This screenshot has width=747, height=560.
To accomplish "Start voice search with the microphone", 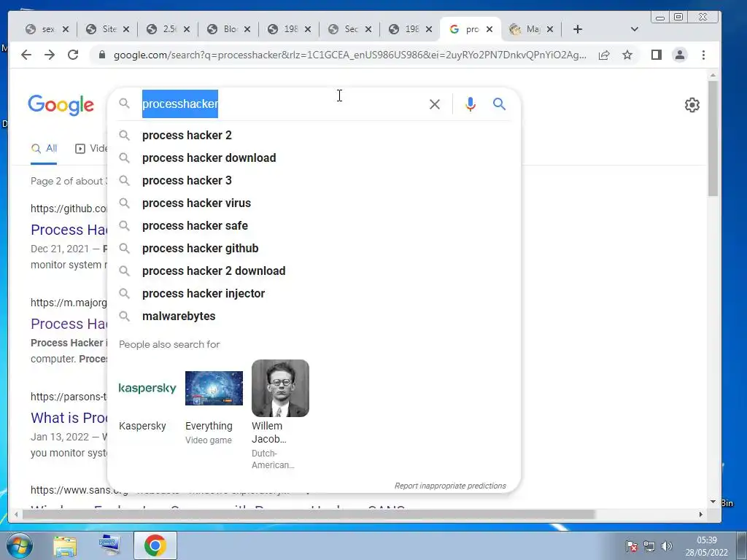I will [x=471, y=104].
